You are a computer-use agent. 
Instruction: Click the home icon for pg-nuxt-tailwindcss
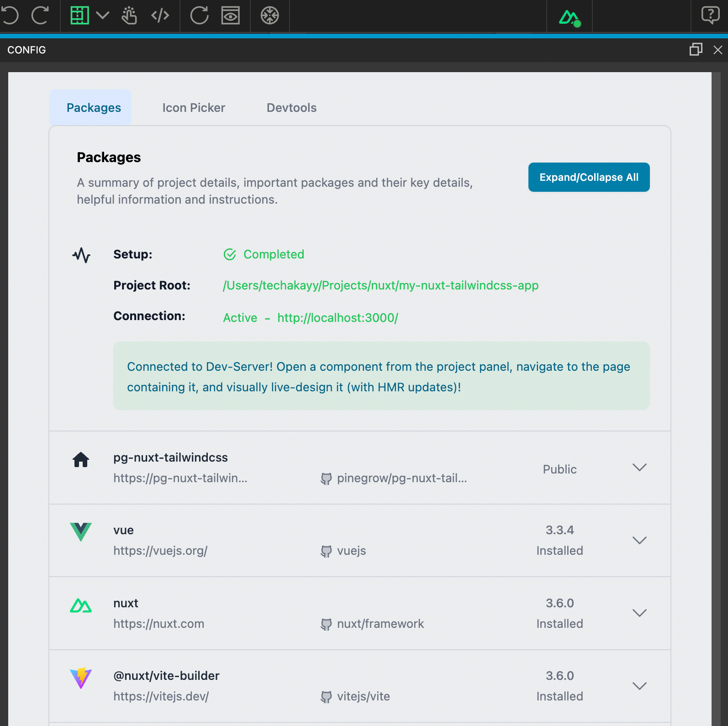81,459
